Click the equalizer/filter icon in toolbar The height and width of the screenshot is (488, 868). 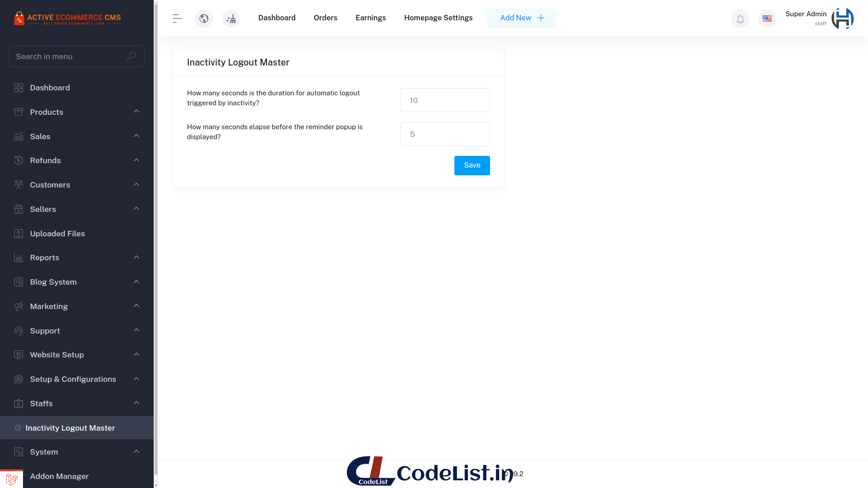tap(176, 18)
